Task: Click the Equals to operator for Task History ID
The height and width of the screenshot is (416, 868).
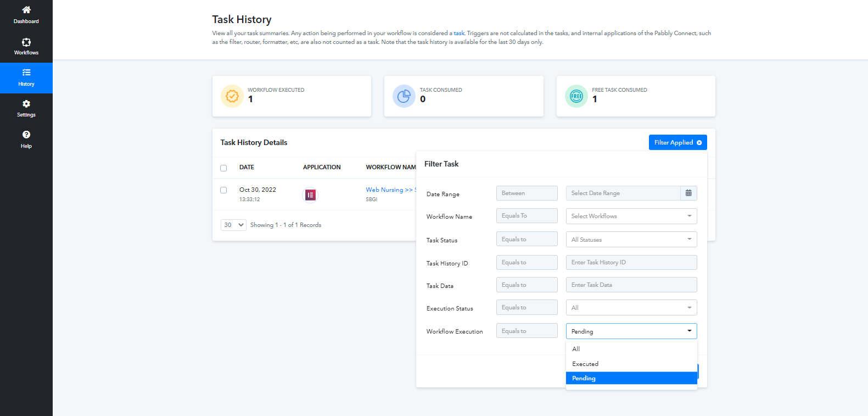Action: [x=527, y=262]
